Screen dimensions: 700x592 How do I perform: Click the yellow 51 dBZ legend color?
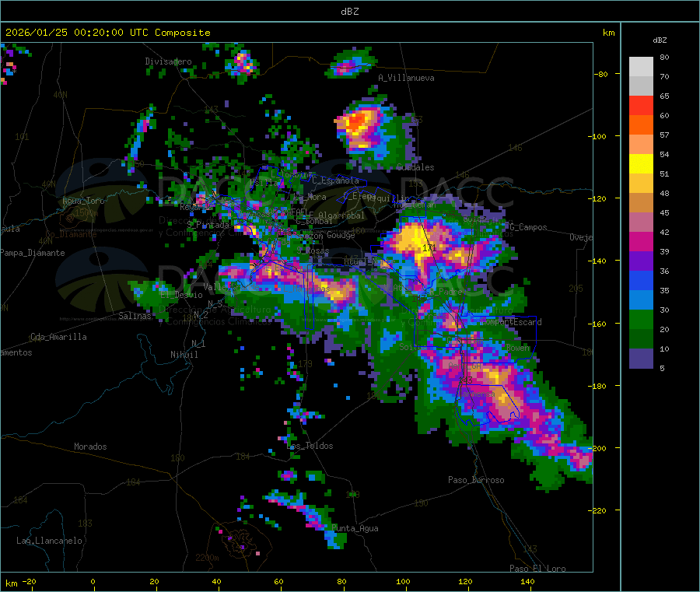(x=641, y=164)
